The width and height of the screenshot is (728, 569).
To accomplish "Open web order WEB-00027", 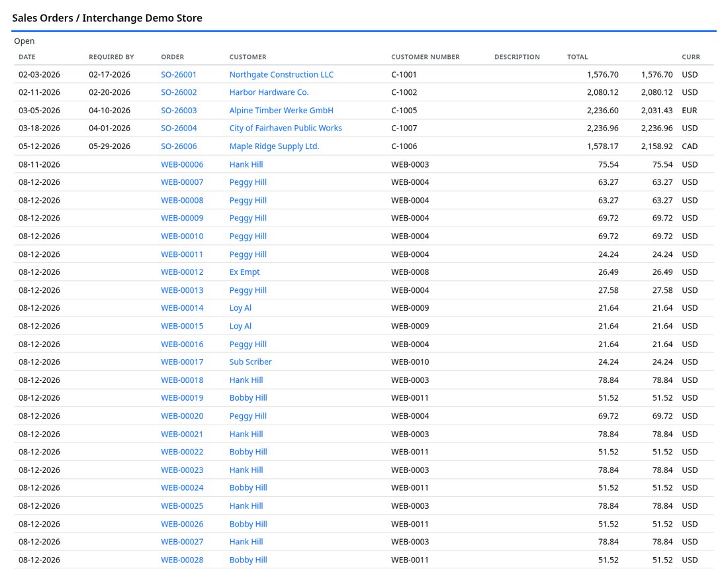I will tap(182, 541).
